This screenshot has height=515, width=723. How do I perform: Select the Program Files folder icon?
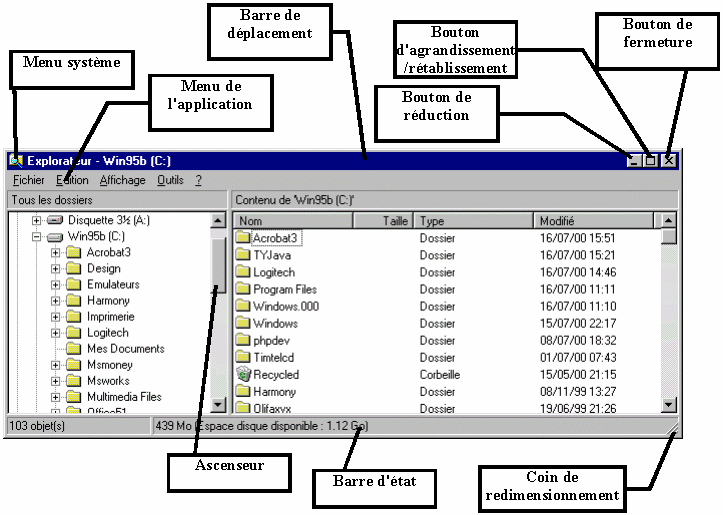coord(243,289)
